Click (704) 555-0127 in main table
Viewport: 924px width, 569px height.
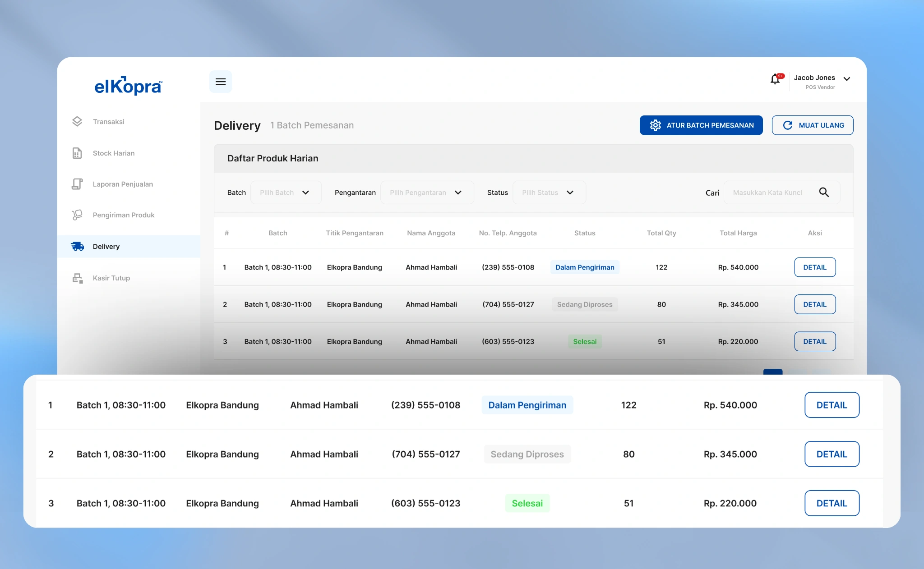pos(508,304)
